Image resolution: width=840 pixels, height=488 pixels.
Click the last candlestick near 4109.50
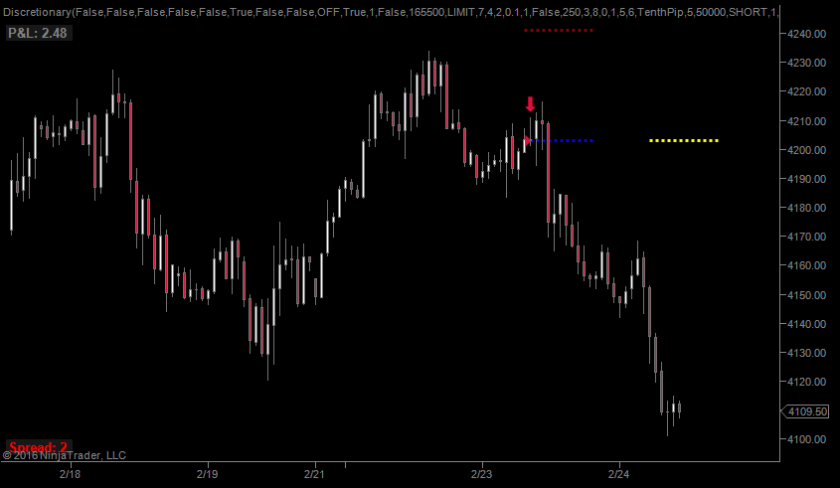[679, 408]
